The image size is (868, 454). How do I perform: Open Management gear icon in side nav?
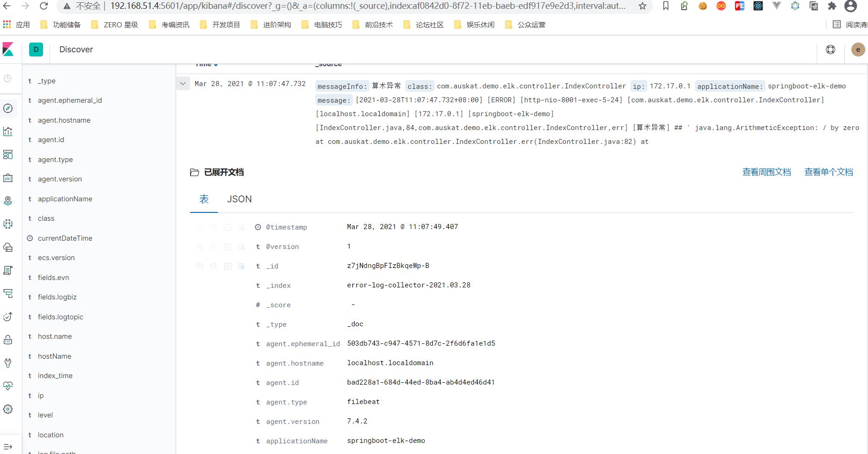tap(8, 409)
